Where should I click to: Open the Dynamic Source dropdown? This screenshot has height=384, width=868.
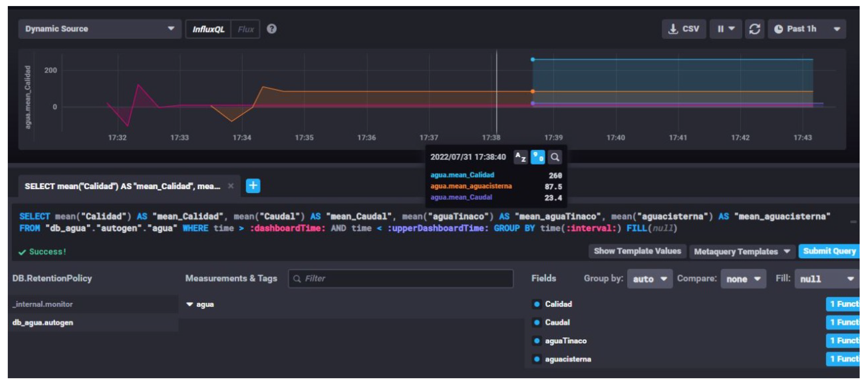click(x=99, y=29)
